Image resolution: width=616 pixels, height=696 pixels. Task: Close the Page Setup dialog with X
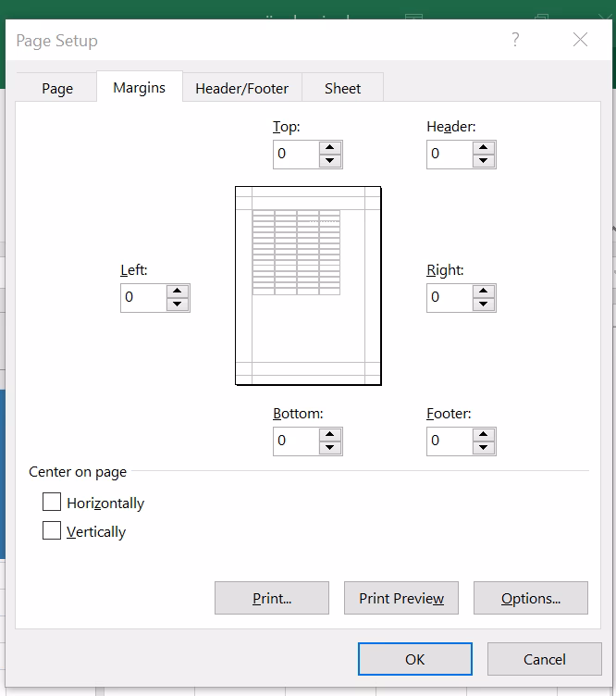[580, 40]
